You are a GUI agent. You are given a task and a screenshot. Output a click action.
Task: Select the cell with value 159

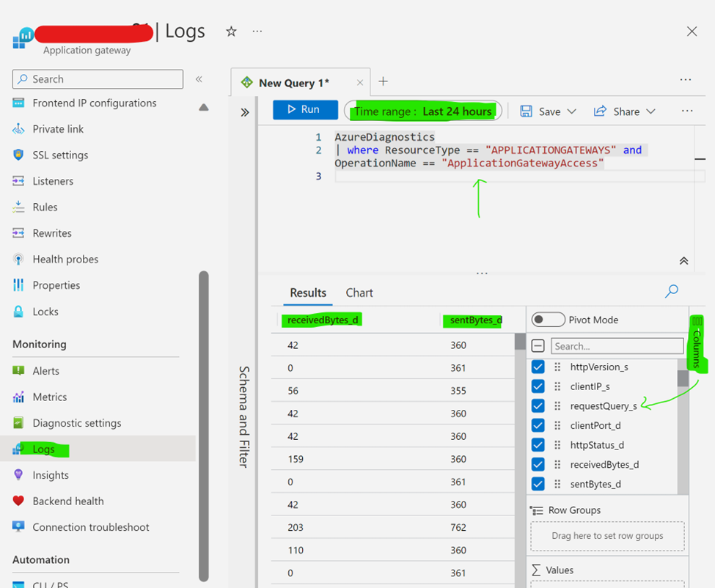[x=296, y=459]
